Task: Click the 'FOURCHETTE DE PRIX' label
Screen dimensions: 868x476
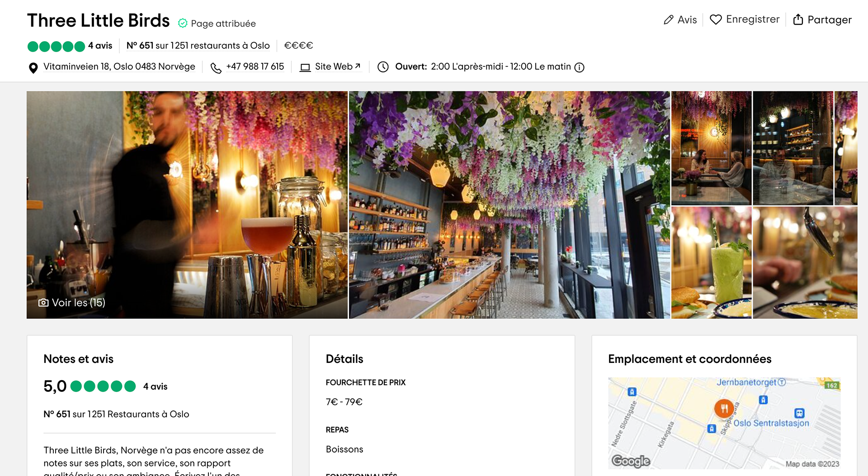Action: pyautogui.click(x=366, y=383)
